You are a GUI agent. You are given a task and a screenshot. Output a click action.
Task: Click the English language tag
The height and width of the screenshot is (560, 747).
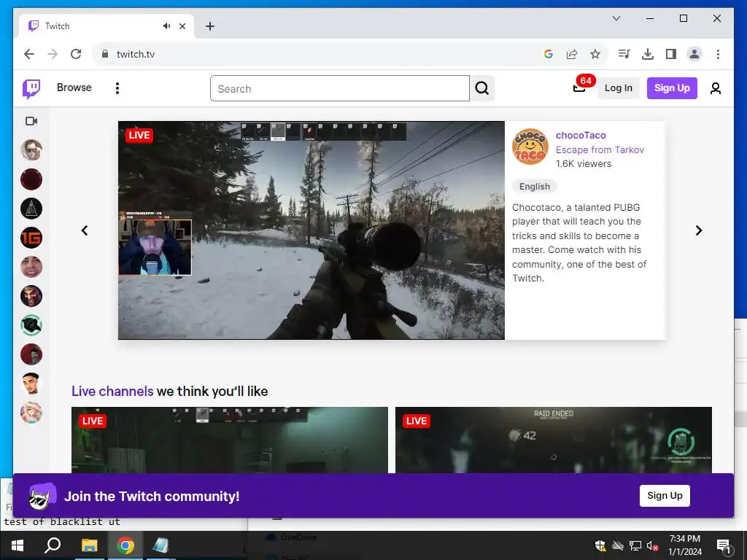click(535, 187)
